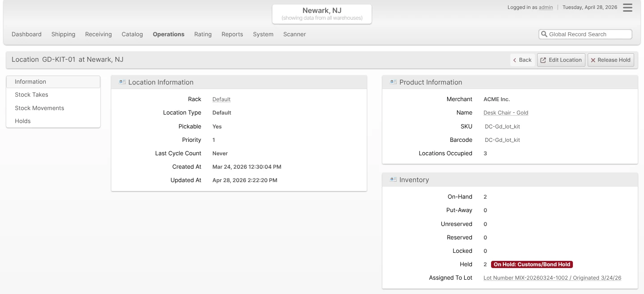Open the hamburger menu icon

[x=627, y=8]
